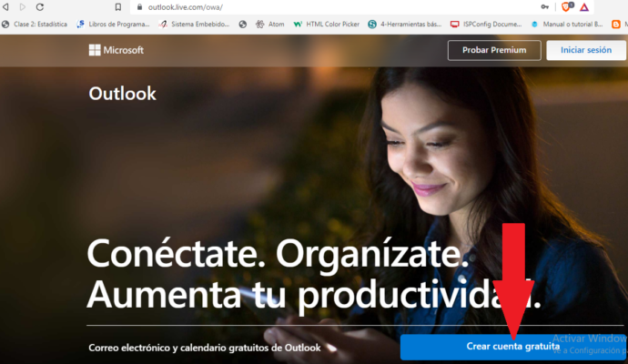Open the Brave Rewards triangle icon
628x364 pixels.
click(584, 6)
